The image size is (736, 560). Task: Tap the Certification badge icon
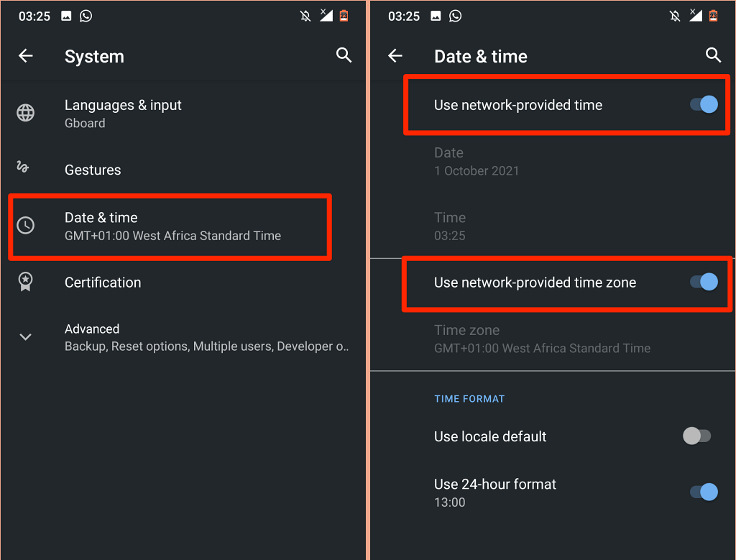[26, 282]
